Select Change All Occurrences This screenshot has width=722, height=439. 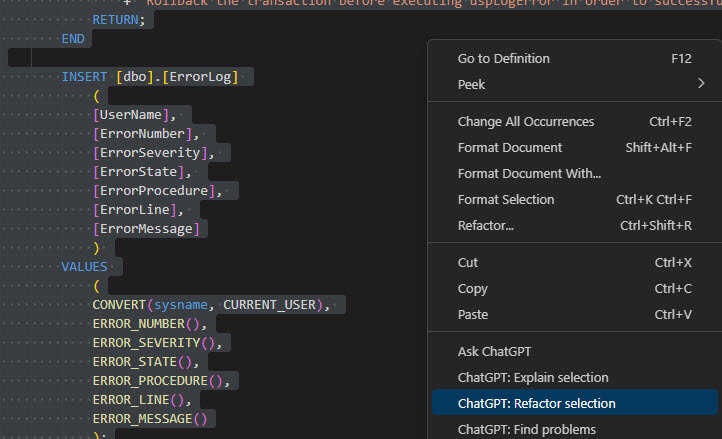526,122
